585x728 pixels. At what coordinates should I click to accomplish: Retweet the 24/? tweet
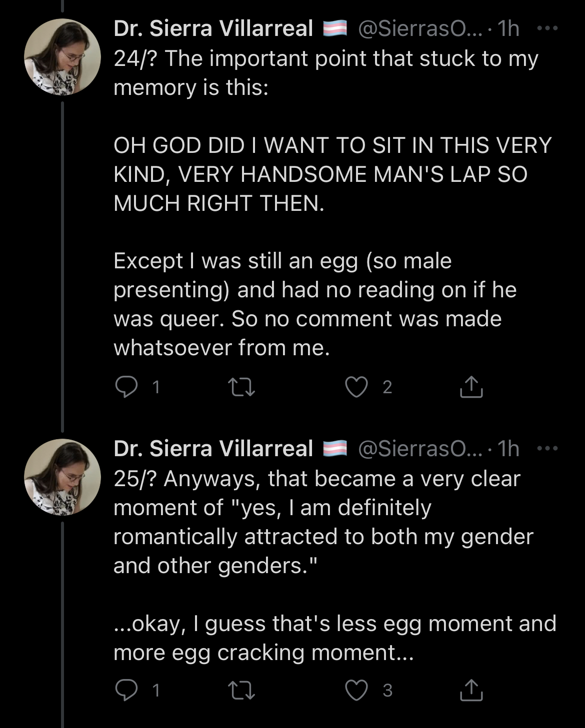(x=241, y=387)
